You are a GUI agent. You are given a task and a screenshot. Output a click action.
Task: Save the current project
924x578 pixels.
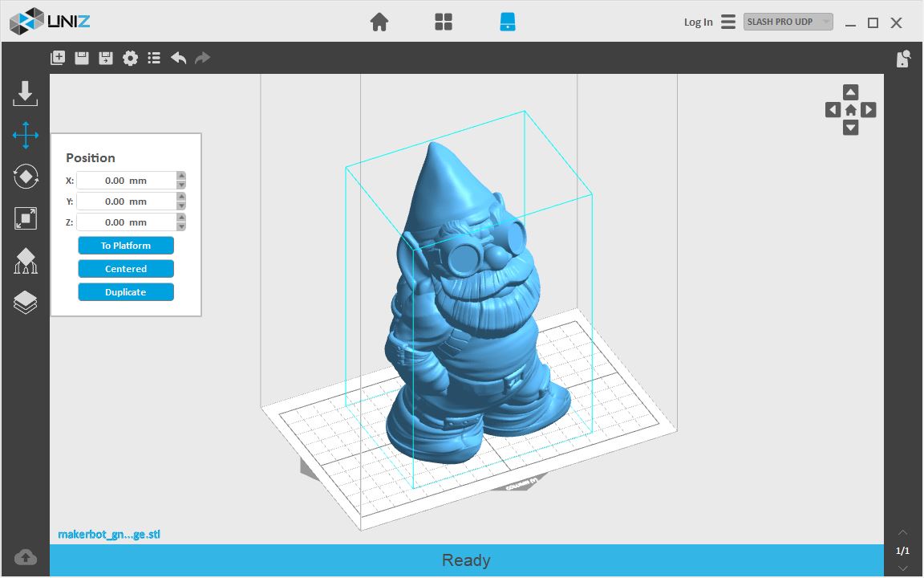pyautogui.click(x=81, y=57)
